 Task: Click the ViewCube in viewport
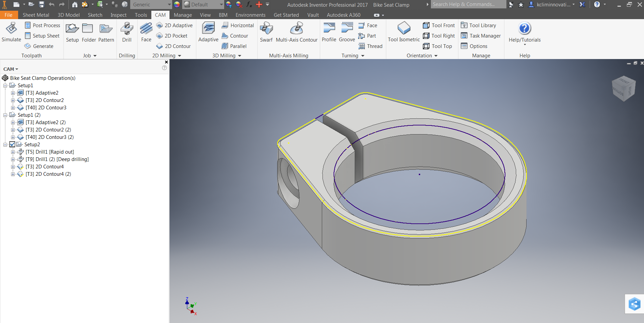click(x=624, y=88)
